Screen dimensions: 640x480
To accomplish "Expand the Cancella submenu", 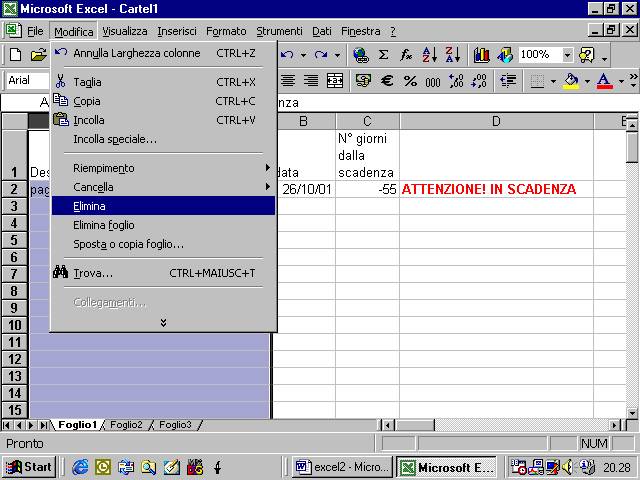I will 163,187.
